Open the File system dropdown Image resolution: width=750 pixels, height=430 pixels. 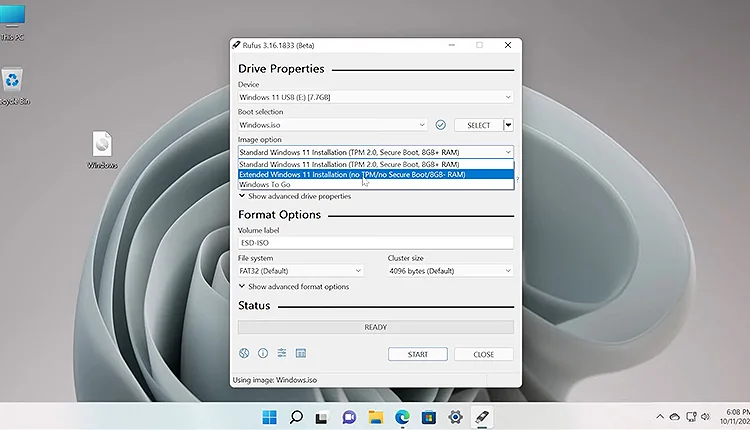point(300,271)
